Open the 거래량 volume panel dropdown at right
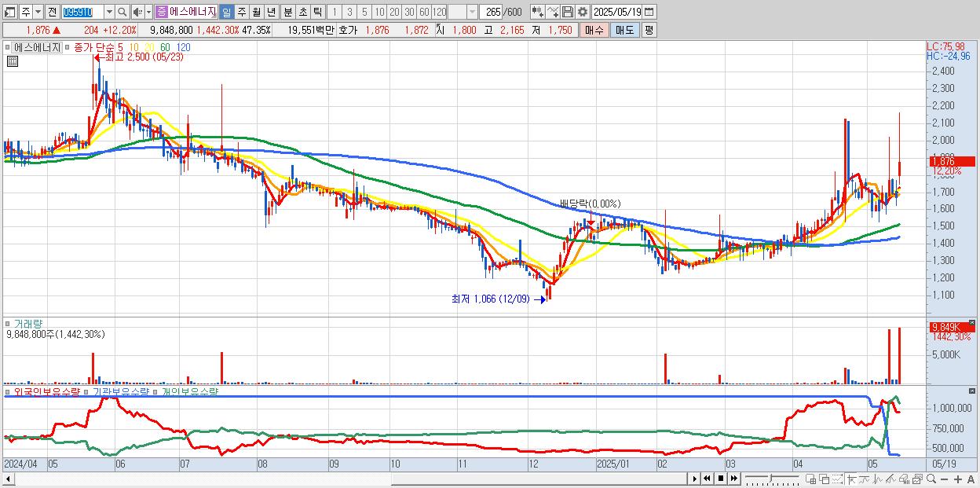This screenshot has width=980, height=488. (972, 323)
